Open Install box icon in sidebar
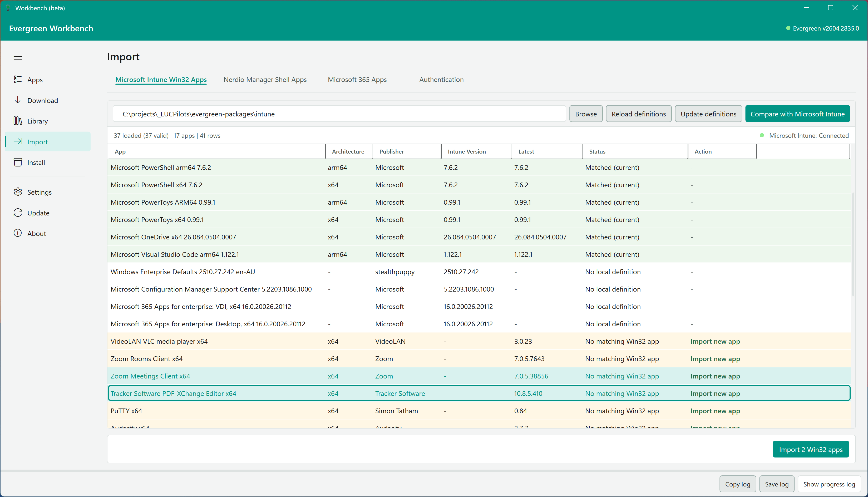The image size is (868, 497). click(x=18, y=162)
